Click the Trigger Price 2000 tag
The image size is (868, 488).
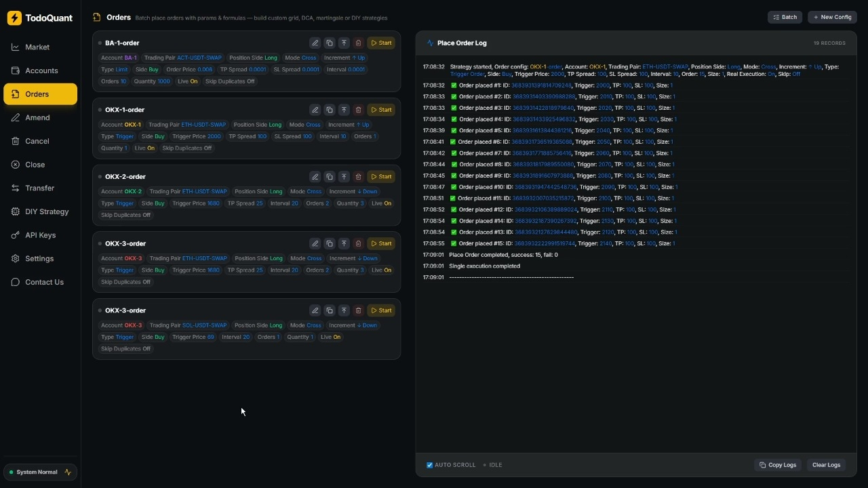(x=197, y=136)
